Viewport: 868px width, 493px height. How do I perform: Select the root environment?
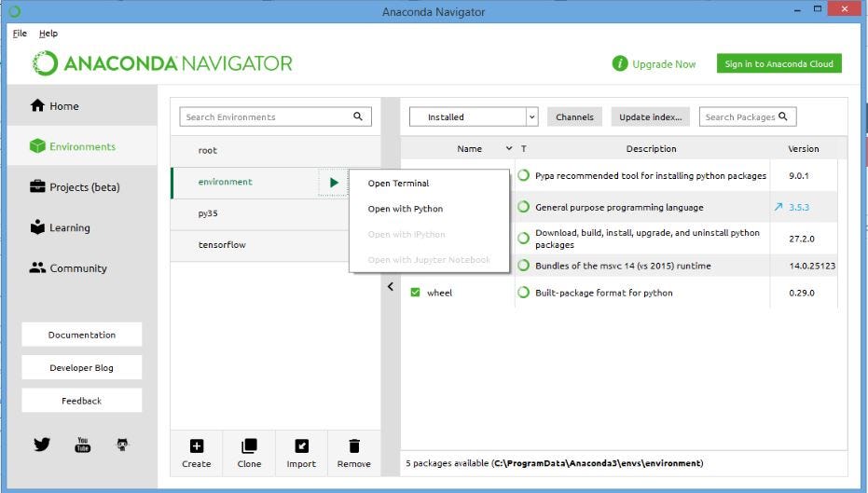[276, 150]
